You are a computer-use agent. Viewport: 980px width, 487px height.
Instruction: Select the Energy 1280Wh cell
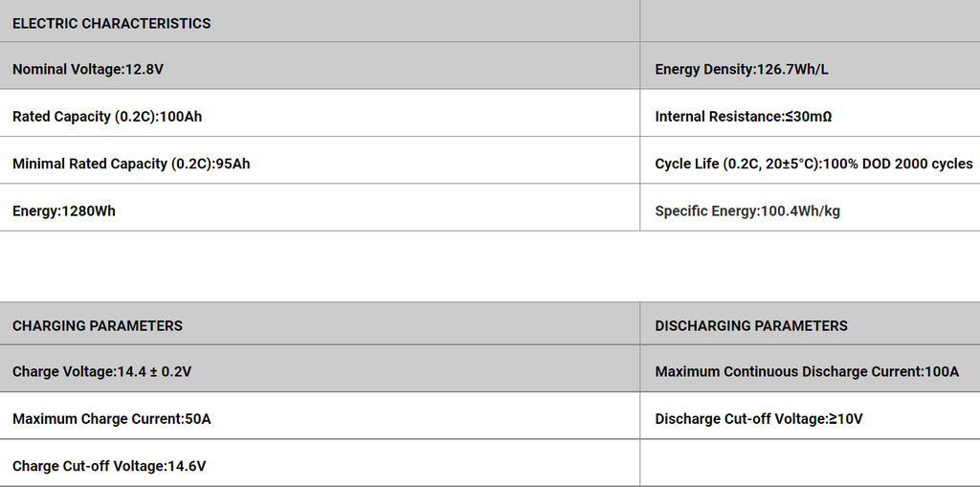click(64, 210)
